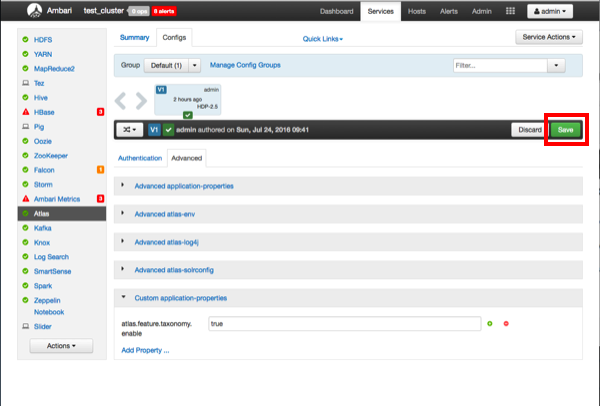Select the Advanced config tab

(186, 158)
